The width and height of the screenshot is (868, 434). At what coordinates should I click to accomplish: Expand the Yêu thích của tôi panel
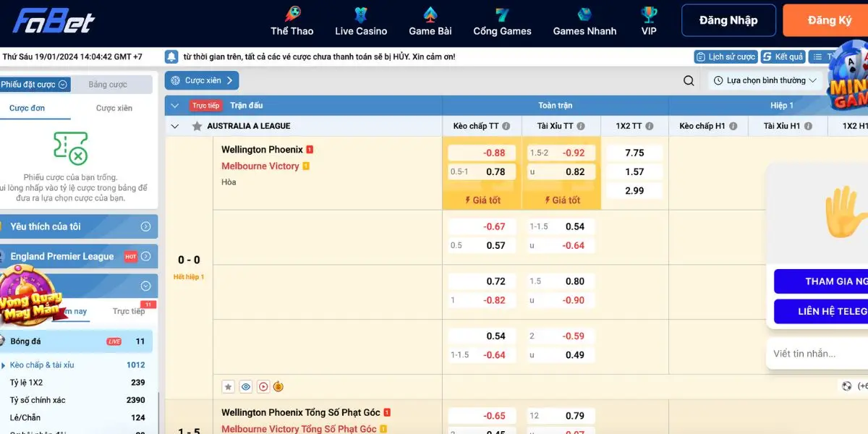145,226
